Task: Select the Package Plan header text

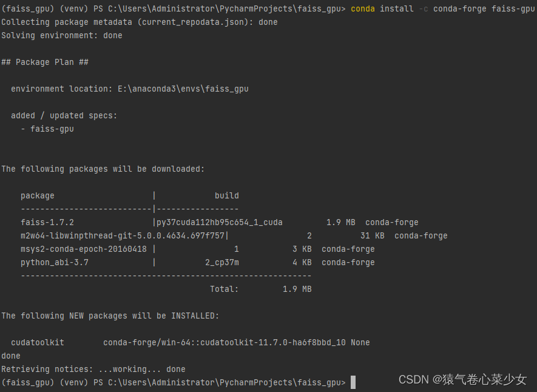Action: (x=44, y=62)
